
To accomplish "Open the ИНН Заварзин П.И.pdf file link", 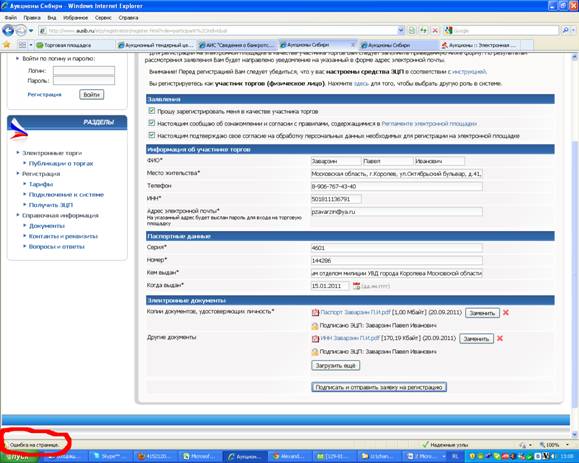I will click(350, 338).
